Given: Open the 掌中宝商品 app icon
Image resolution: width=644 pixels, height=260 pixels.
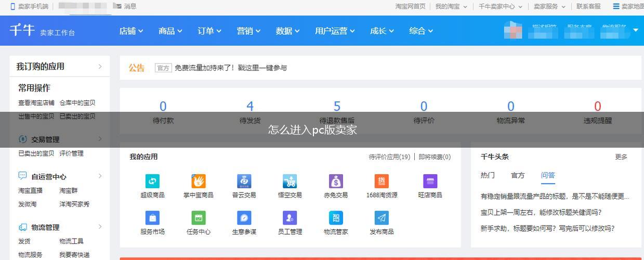Looking at the screenshot, I should pyautogui.click(x=198, y=181).
